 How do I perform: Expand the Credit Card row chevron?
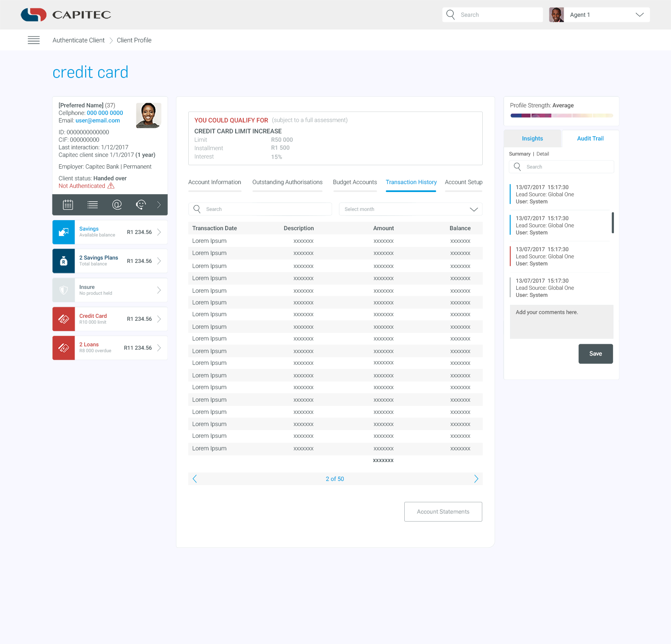pos(159,319)
